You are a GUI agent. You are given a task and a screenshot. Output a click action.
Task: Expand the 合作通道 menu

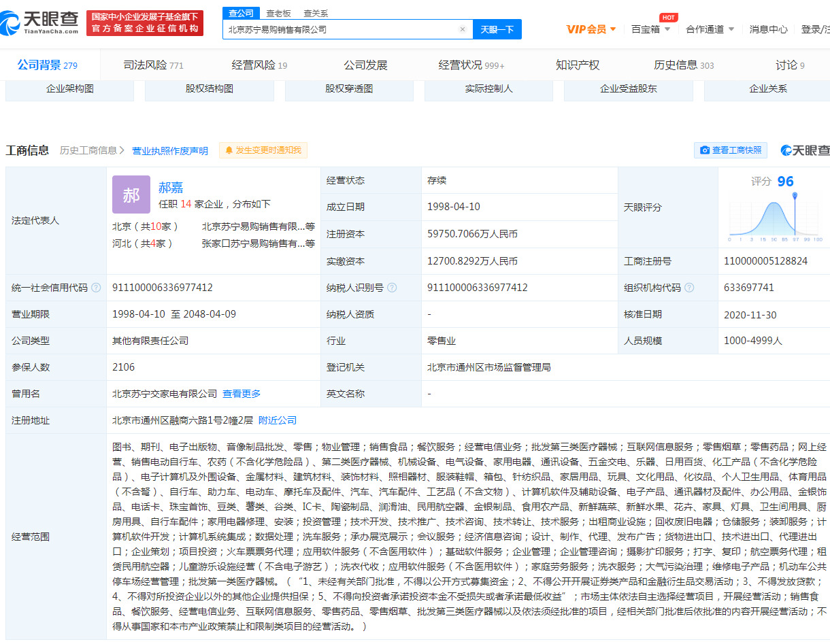[710, 29]
